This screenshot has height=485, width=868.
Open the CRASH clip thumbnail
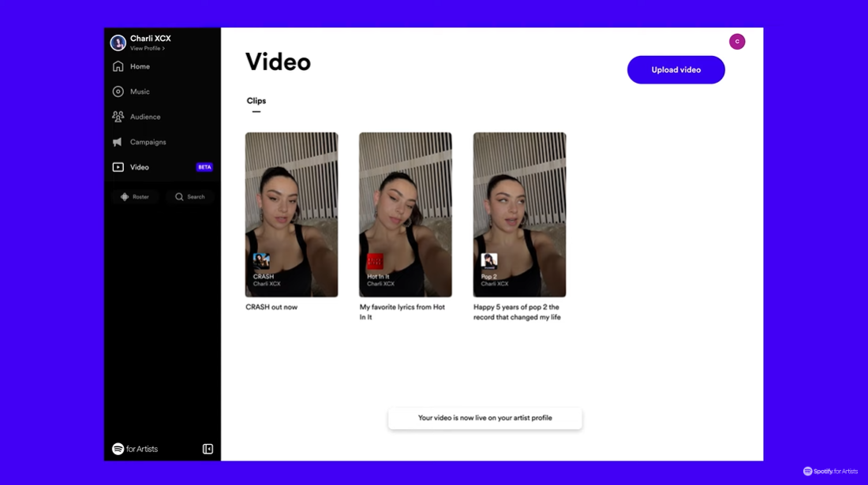291,215
